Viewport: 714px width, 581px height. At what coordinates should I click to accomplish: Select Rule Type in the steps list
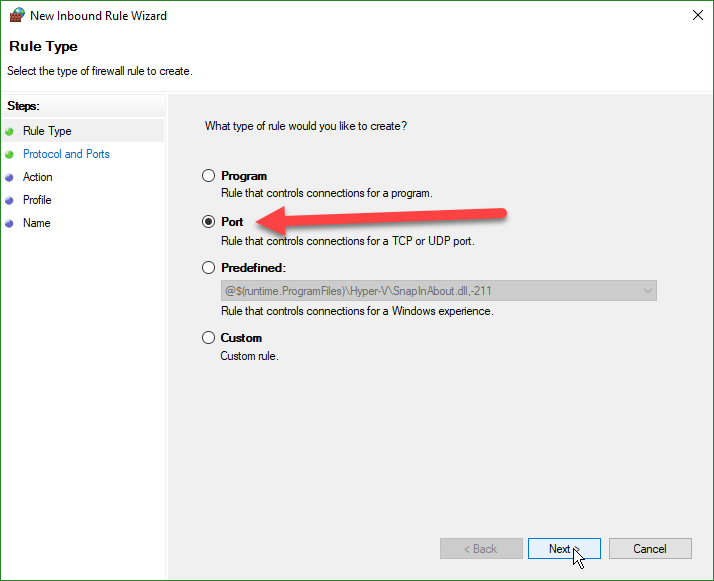(47, 131)
